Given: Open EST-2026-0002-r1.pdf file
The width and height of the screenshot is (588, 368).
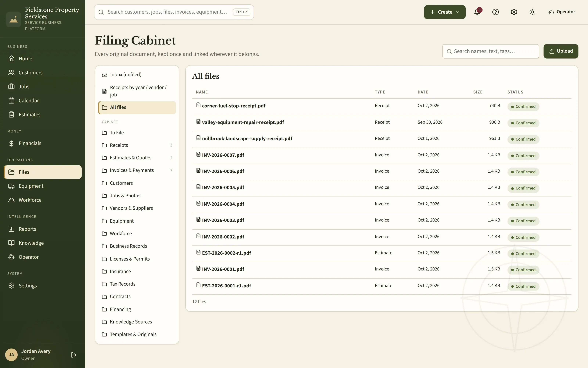Looking at the screenshot, I should (226, 253).
